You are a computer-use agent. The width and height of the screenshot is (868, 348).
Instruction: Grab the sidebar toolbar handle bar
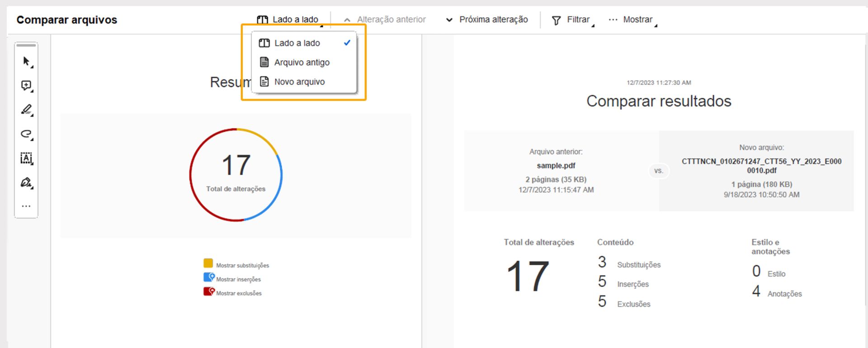[x=26, y=45]
